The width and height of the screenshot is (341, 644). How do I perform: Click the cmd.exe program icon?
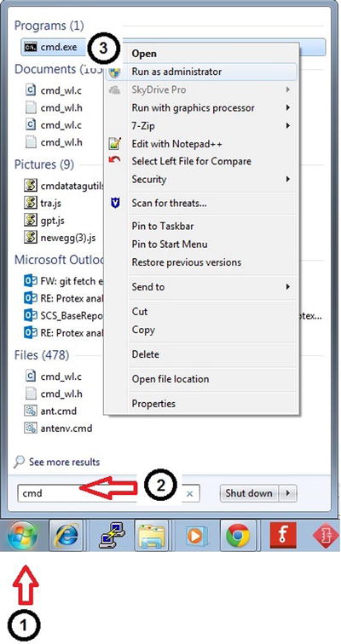point(31,47)
